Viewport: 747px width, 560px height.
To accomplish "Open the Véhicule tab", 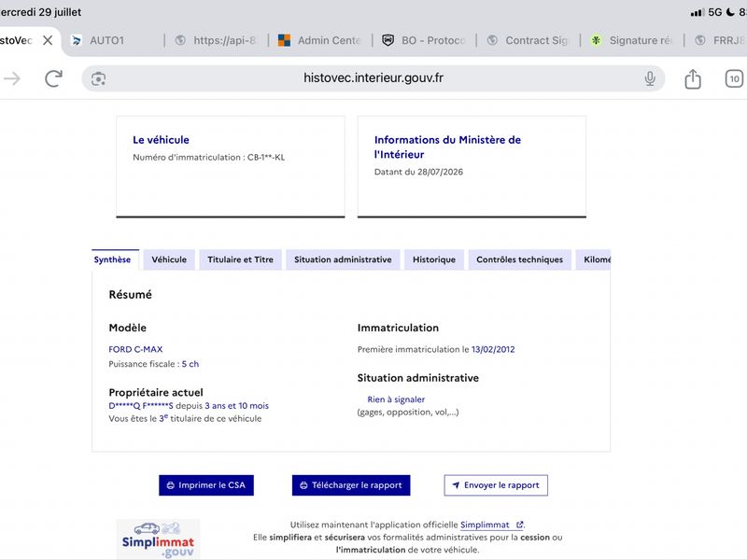I will (x=169, y=259).
